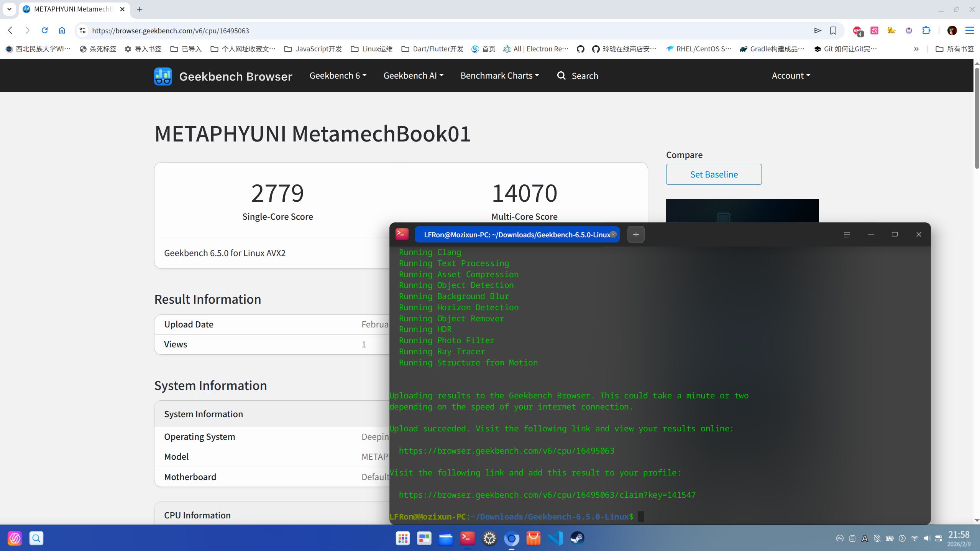Open the terminal window hamburger menu
The height and width of the screenshot is (551, 980).
click(x=847, y=235)
